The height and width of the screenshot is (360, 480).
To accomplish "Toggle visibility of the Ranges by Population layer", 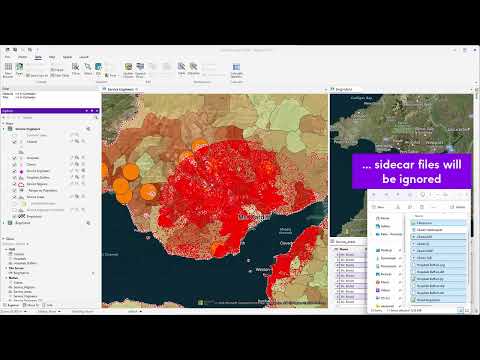I will (14, 190).
